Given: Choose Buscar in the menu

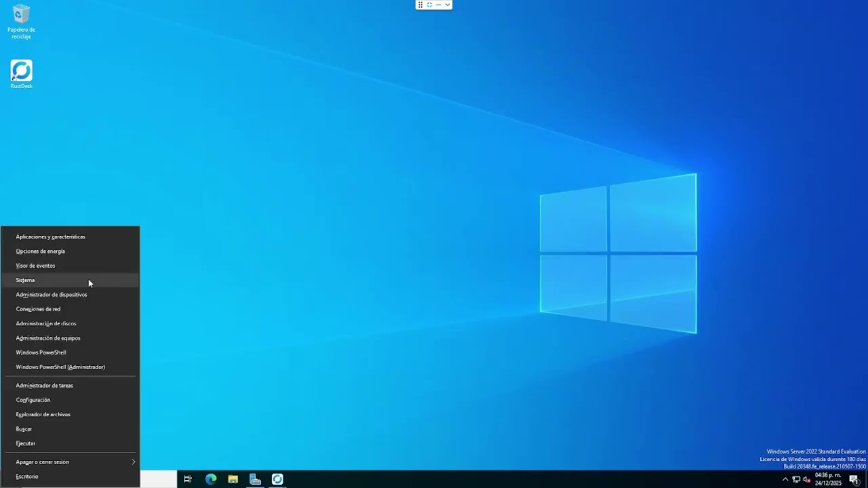Looking at the screenshot, I should point(71,428).
